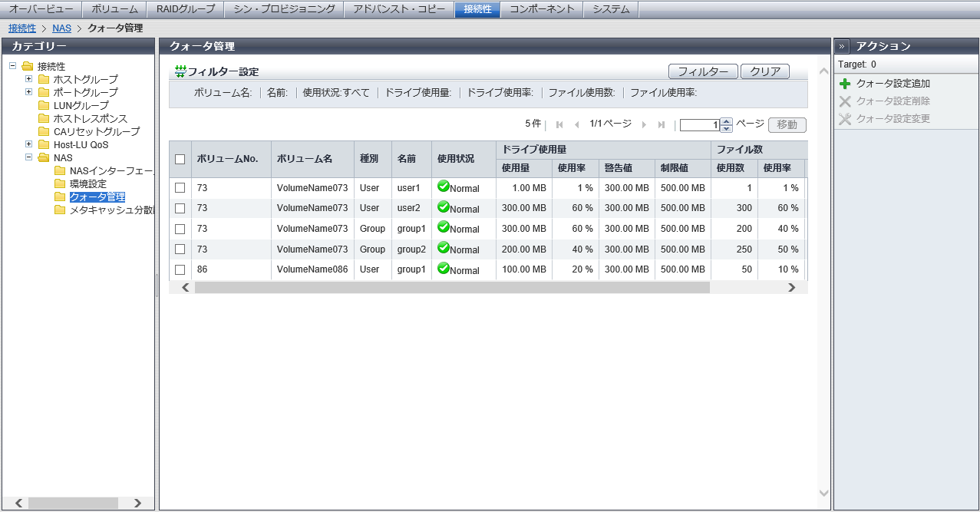The height and width of the screenshot is (512, 980).
Task: Click the NAS folder icon in tree
Action: pos(44,157)
